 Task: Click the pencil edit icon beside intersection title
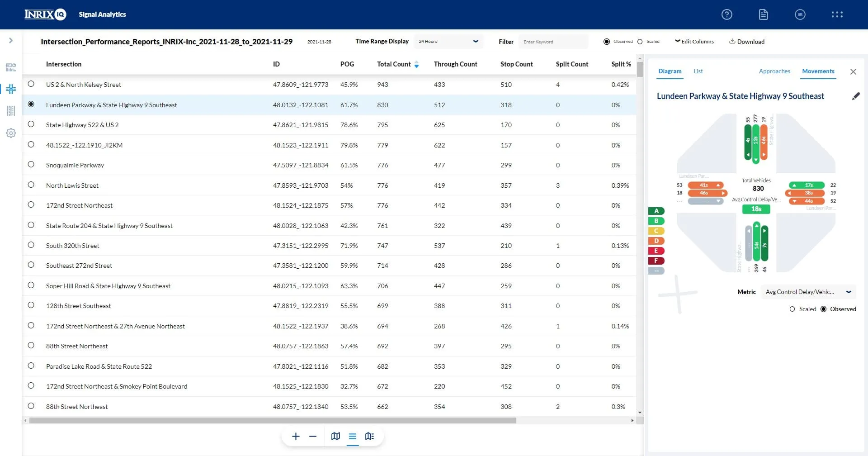tap(855, 96)
